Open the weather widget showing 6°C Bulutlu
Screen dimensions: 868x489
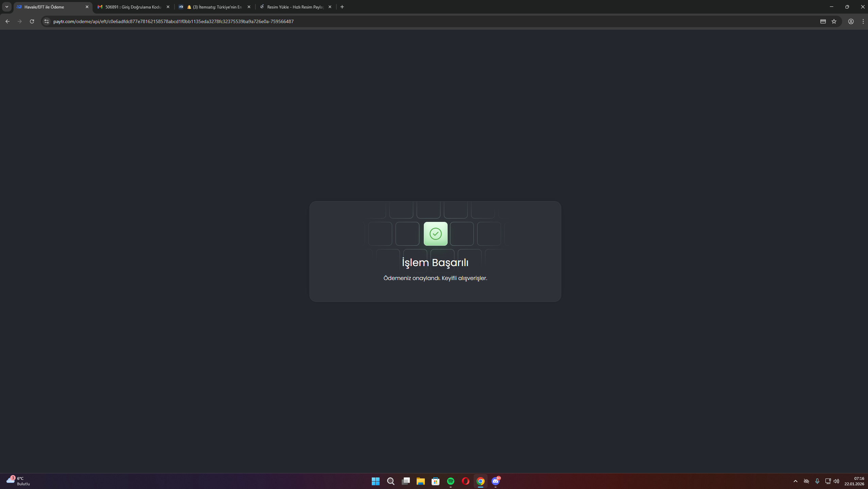[x=18, y=481]
